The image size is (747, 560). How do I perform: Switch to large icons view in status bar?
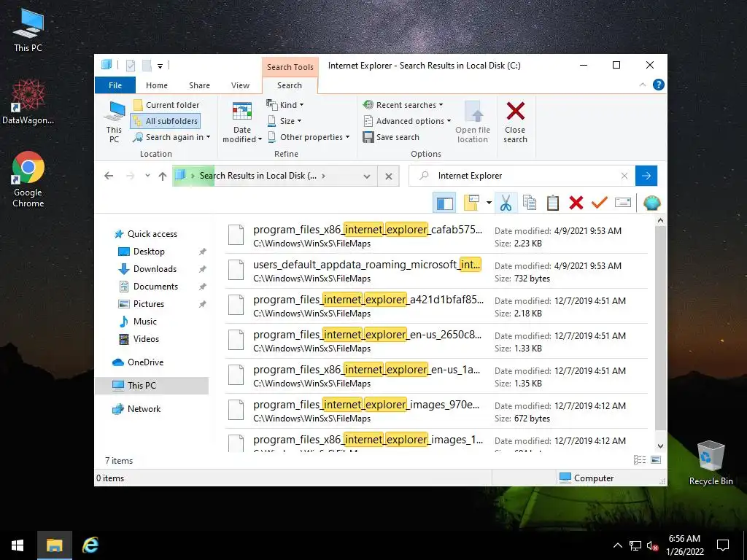coord(656,459)
